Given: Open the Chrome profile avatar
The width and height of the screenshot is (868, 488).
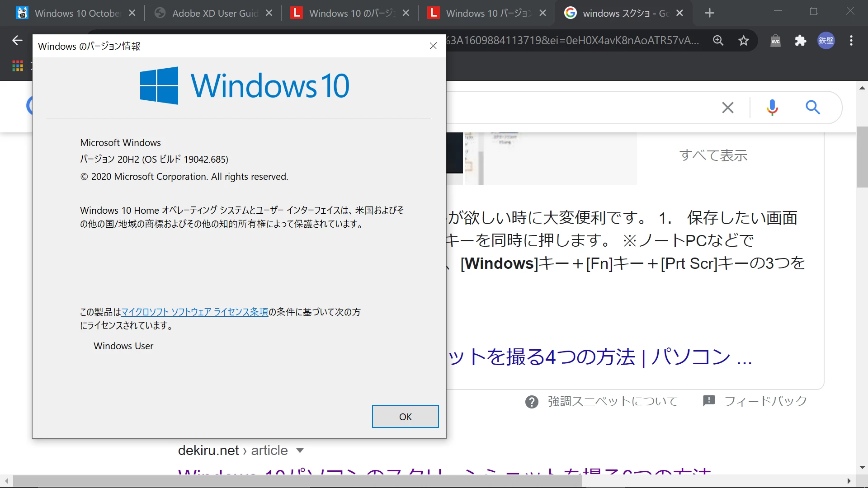Looking at the screenshot, I should (x=826, y=41).
